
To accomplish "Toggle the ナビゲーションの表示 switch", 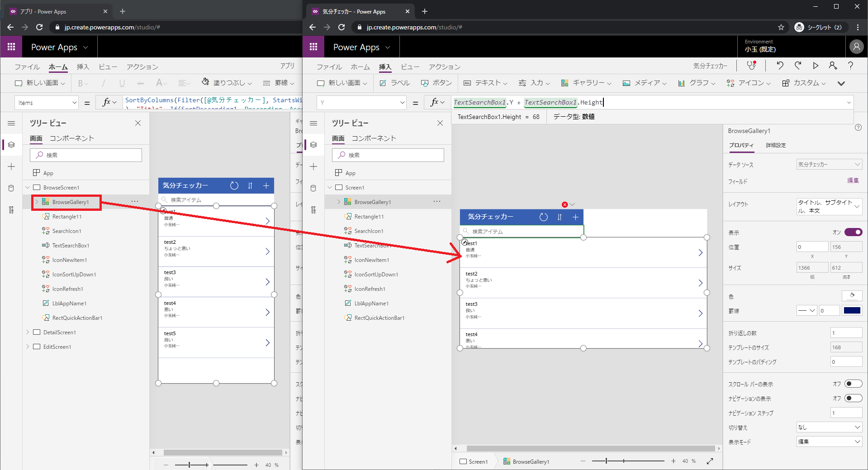I will point(854,399).
